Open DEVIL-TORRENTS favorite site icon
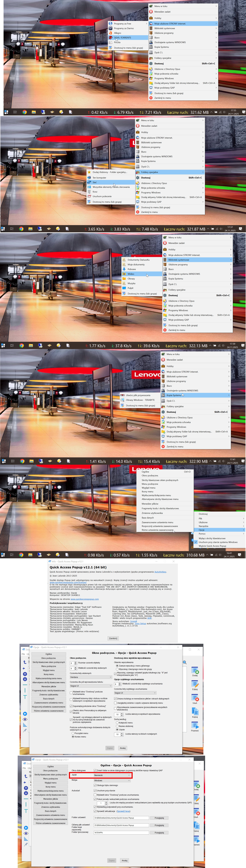The image size is (246, 868). coord(111,38)
